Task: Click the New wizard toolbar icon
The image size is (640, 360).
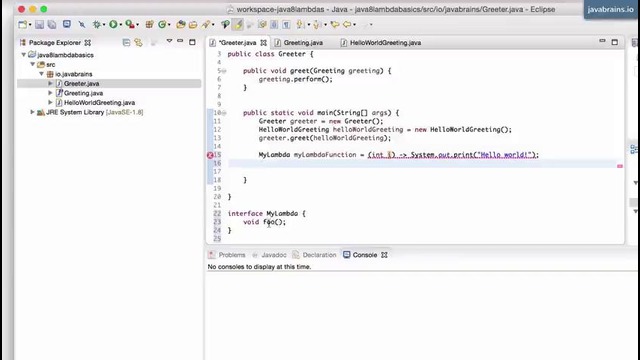Action: (22, 24)
